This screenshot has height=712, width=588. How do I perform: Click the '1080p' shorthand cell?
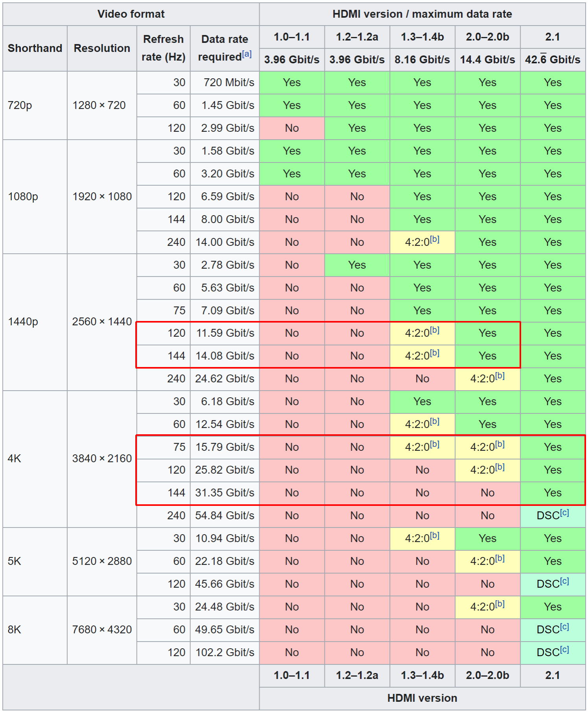[x=35, y=197]
